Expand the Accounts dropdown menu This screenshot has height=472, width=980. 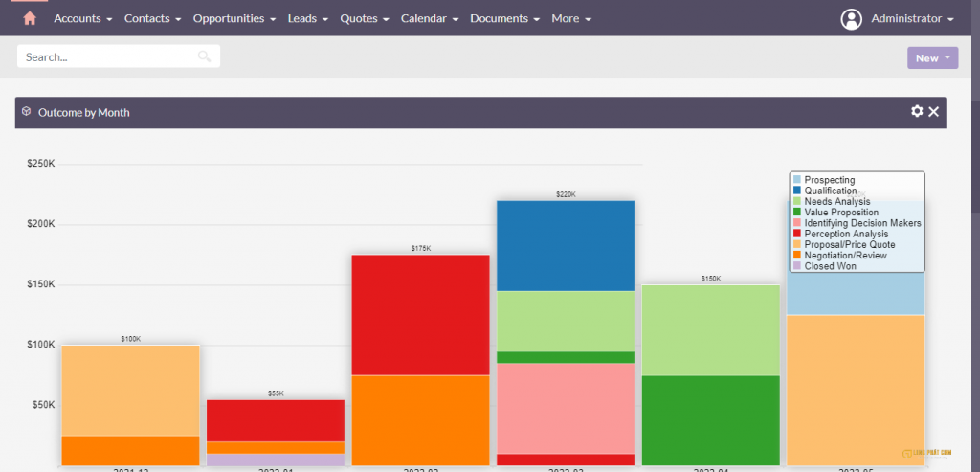point(82,18)
